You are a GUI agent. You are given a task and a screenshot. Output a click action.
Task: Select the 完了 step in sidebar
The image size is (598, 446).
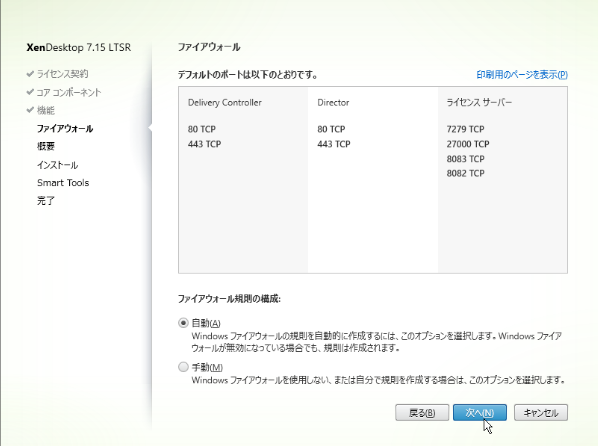coord(46,201)
